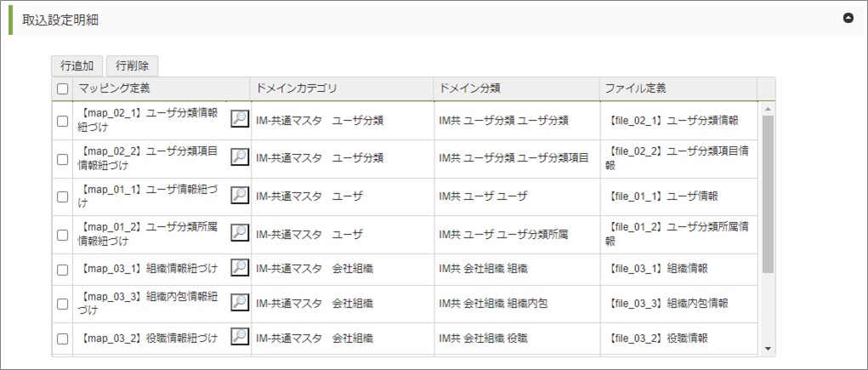Open lookup for map_01_2 ユーザ分類所属情報紐づけ
Viewport: 868px width, 370px height.
[x=240, y=233]
